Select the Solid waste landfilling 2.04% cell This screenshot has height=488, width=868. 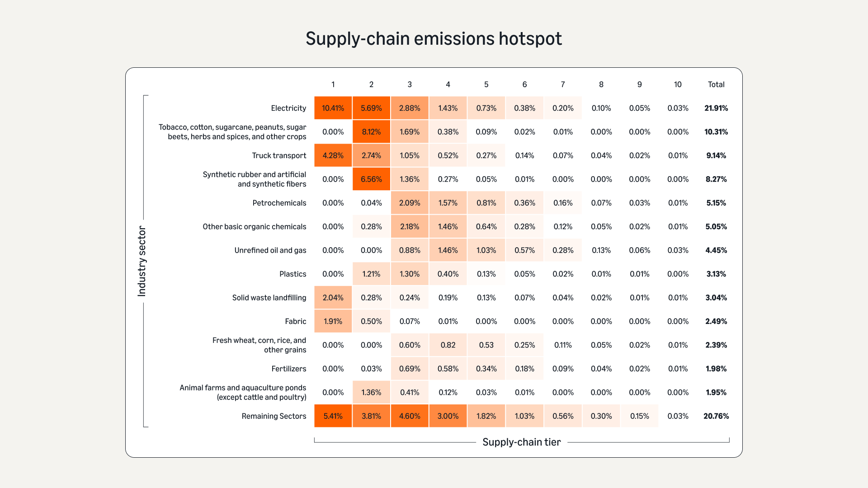[333, 298]
